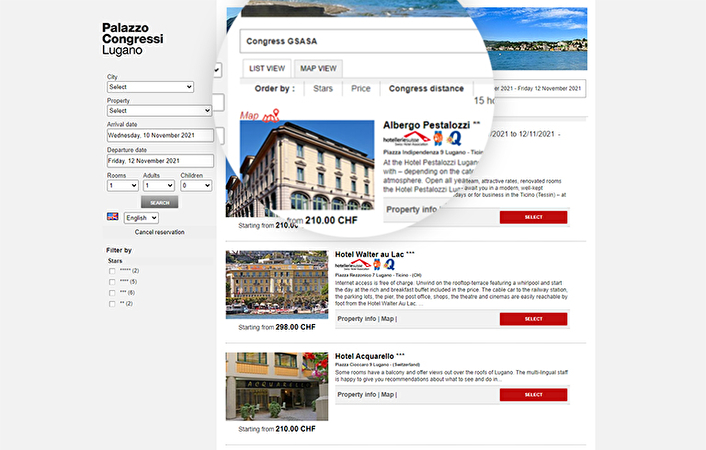
Task: Open Property info for Albergo Pestalozzi
Action: click(412, 209)
